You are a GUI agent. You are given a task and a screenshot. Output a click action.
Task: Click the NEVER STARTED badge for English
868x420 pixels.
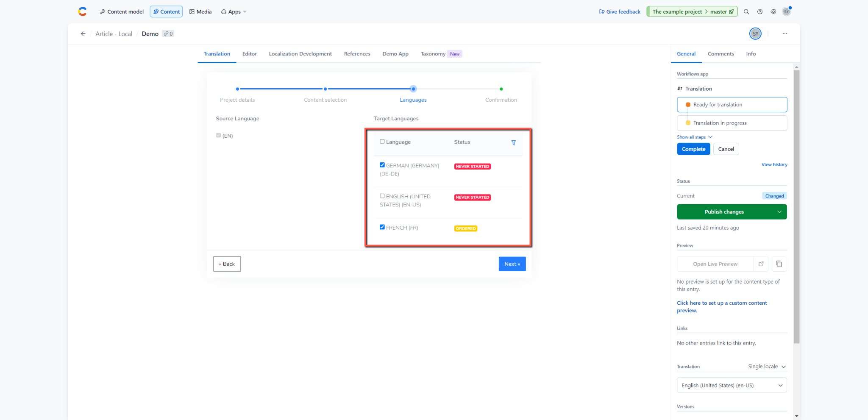pos(472,197)
